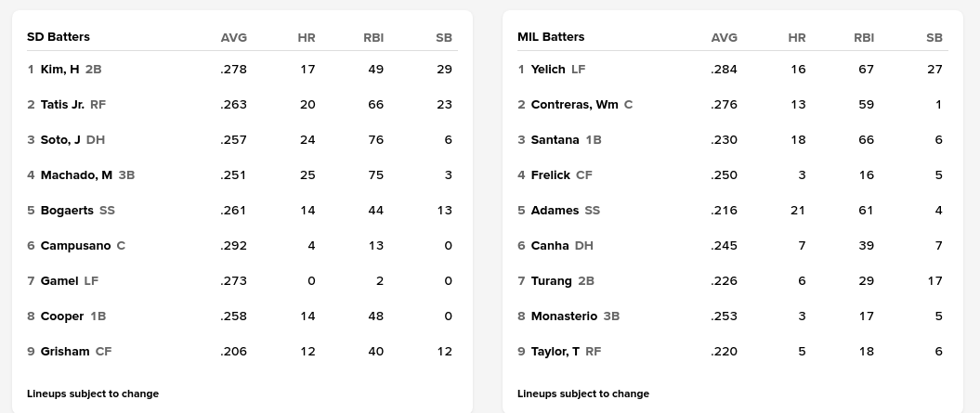This screenshot has width=980, height=413.
Task: Click the SD Batters column header
Action: point(59,37)
